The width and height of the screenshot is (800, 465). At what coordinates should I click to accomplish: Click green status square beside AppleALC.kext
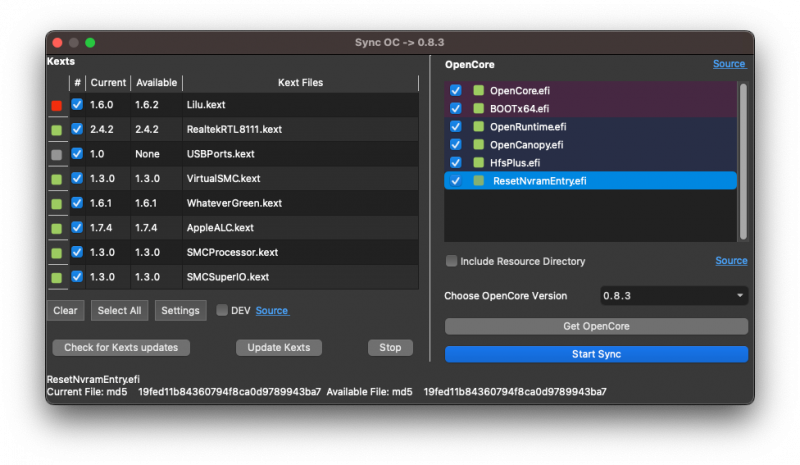click(x=57, y=228)
